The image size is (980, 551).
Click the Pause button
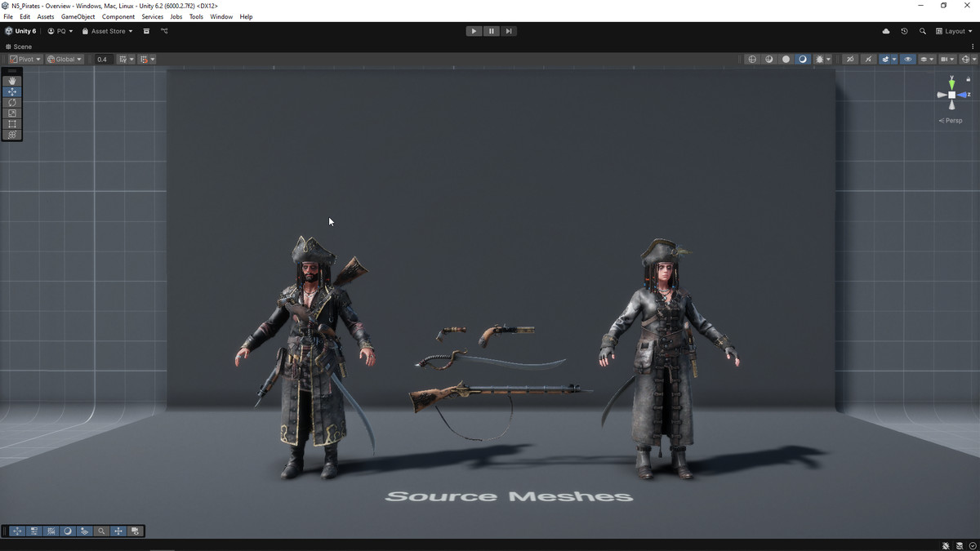(491, 31)
